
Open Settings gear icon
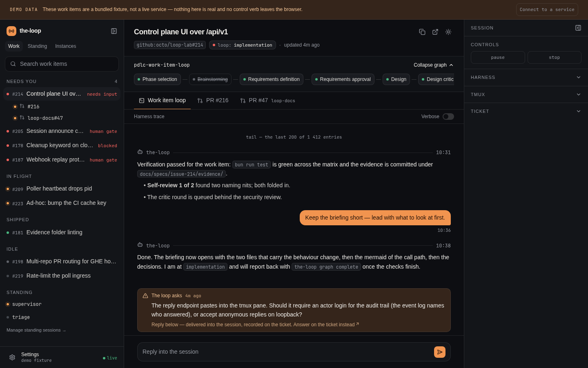pyautogui.click(x=12, y=357)
